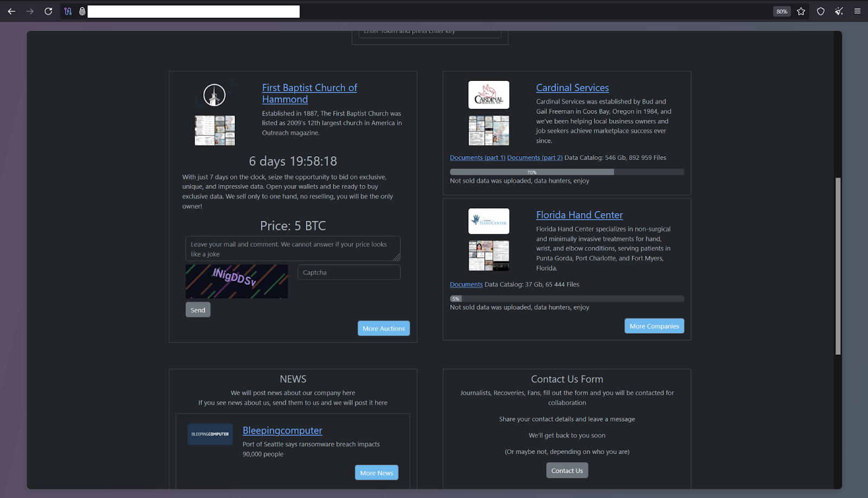
Task: Click the 'NEWS' section heading
Action: [293, 379]
